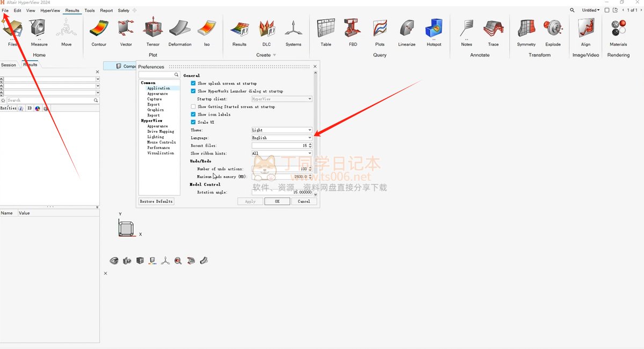Open the File menu
The height and width of the screenshot is (349, 644).
(x=5, y=11)
